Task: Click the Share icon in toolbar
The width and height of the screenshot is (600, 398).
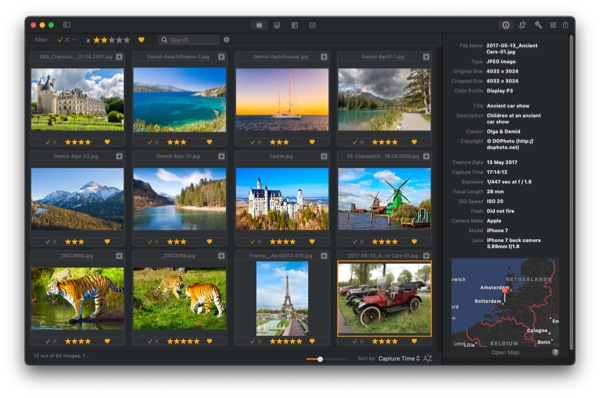Action: coord(566,25)
